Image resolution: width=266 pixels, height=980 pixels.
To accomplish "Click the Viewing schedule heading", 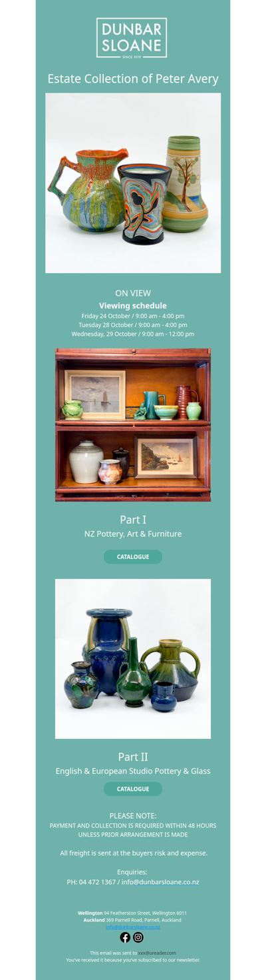I will click(x=133, y=306).
